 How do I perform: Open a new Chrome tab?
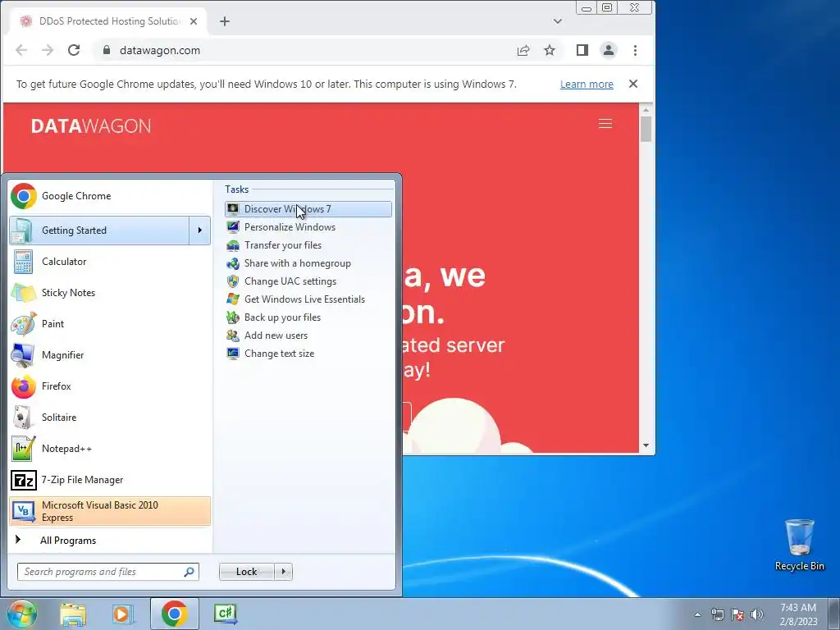pos(225,21)
